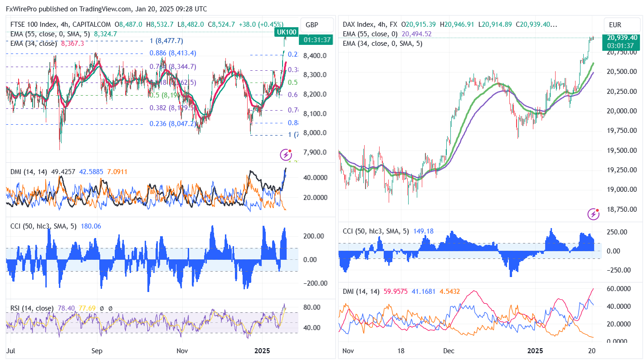644x360 pixels.
Task: Click the 8,400.0 price axis label
Action: click(315, 55)
